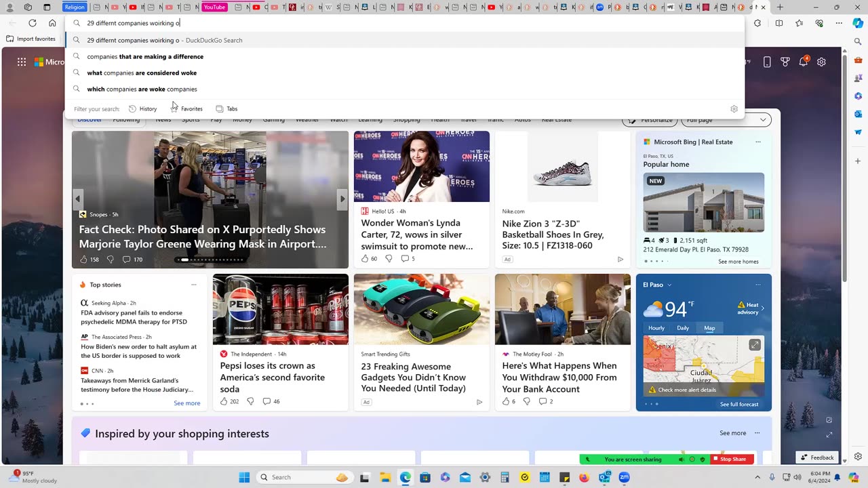Open the Popular home house photo
Viewport: 868px width, 488px height.
703,202
